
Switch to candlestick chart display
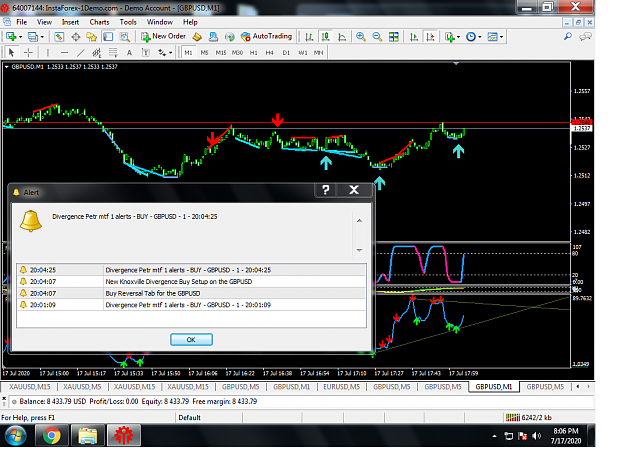326,37
